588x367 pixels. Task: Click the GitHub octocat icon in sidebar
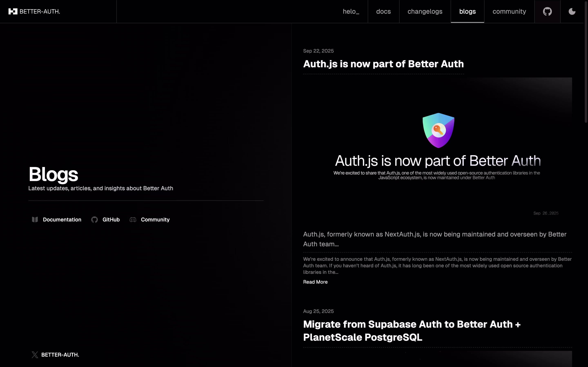tap(95, 219)
